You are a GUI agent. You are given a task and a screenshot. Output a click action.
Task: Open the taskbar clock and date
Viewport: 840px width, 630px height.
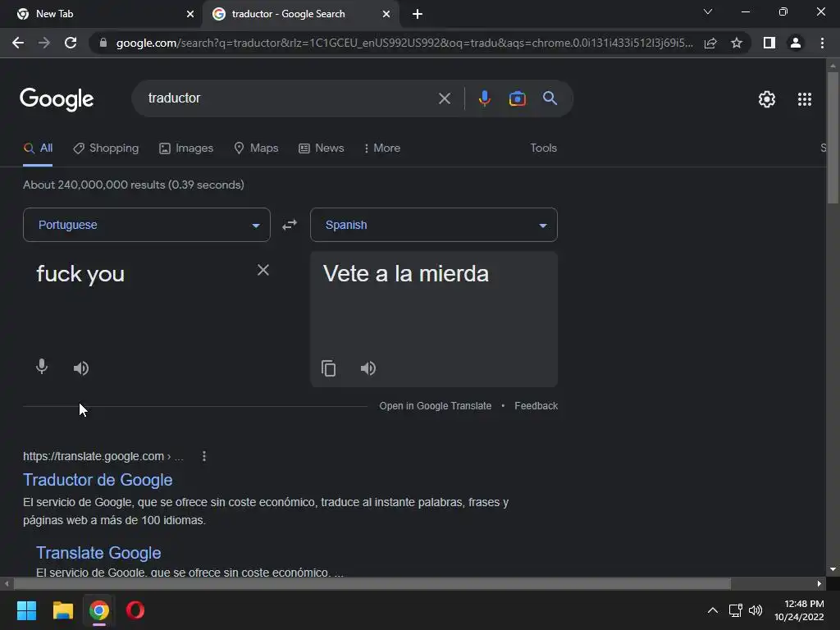[x=799, y=610]
